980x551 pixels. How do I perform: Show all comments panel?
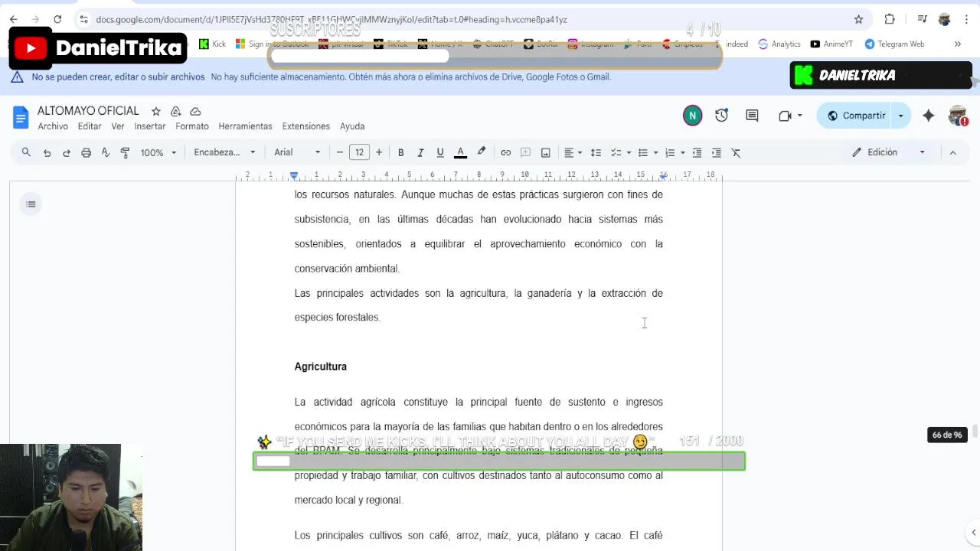pyautogui.click(x=752, y=116)
